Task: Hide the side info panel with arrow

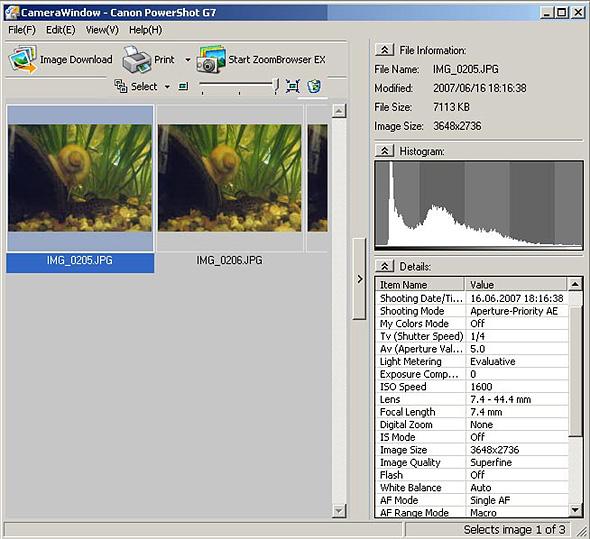Action: 359,279
